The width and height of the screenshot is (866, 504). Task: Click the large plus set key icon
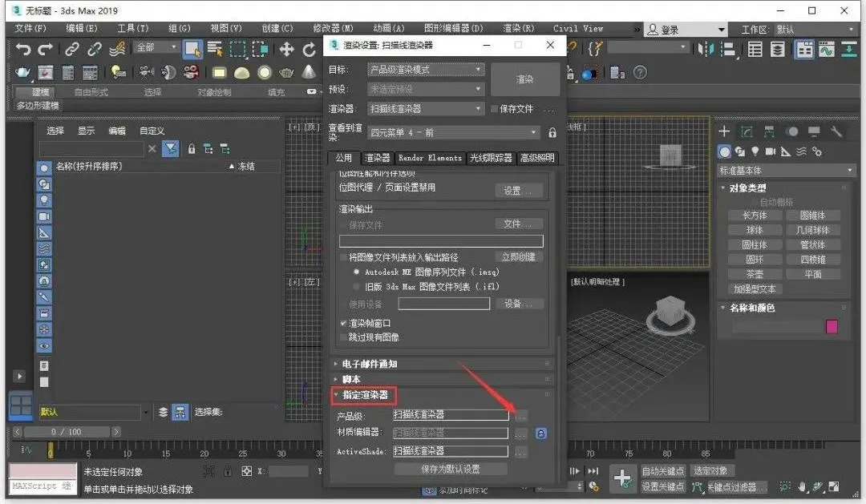[622, 478]
